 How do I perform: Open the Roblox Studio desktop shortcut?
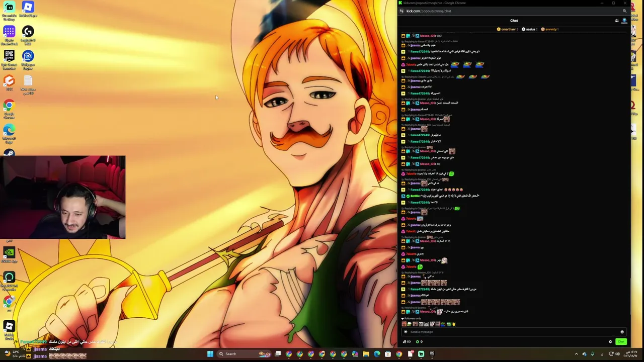point(9,330)
